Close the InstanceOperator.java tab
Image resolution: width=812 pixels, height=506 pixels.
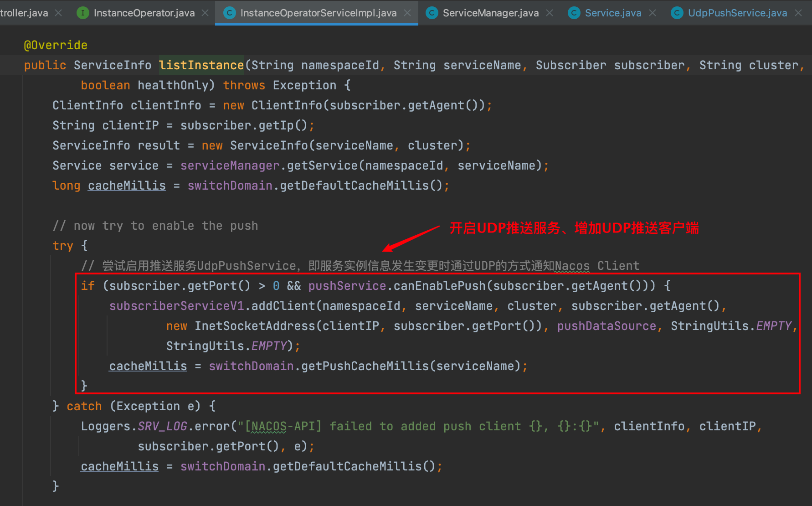point(205,13)
